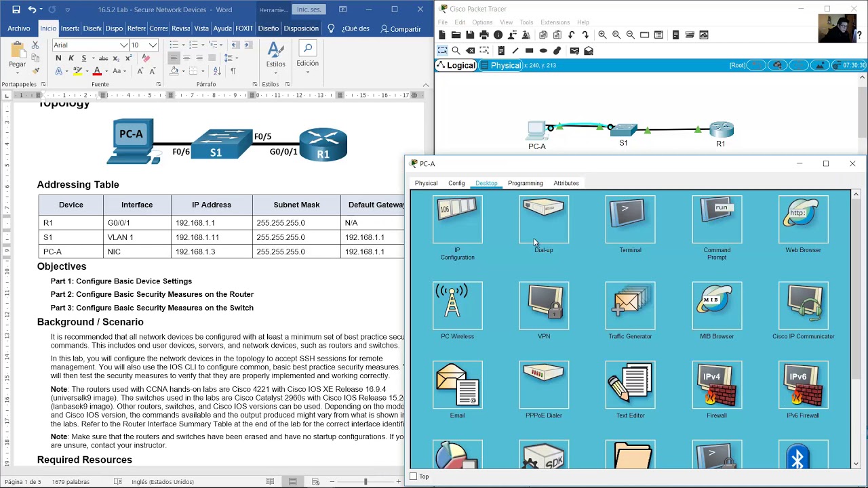Click the word count in Word status bar

click(71, 482)
